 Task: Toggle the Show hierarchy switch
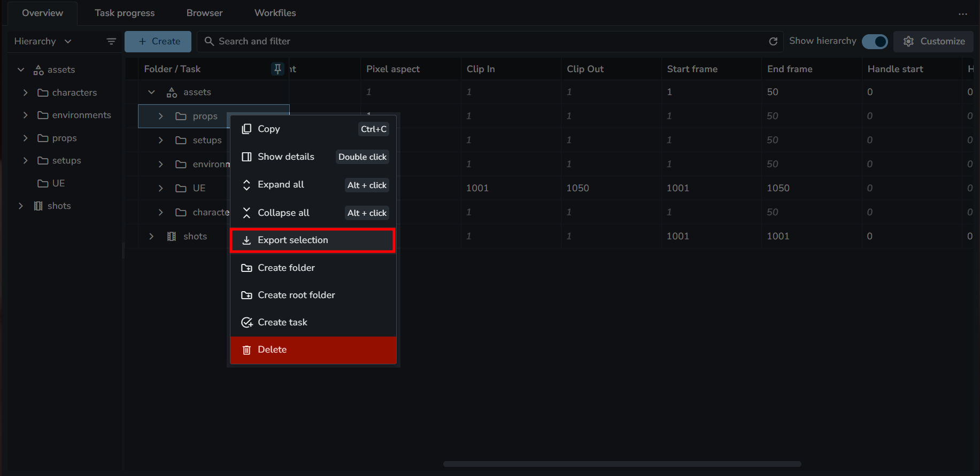coord(875,41)
